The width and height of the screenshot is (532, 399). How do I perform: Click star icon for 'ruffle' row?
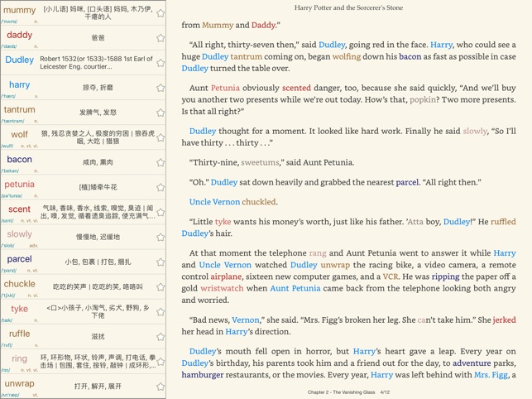161,337
